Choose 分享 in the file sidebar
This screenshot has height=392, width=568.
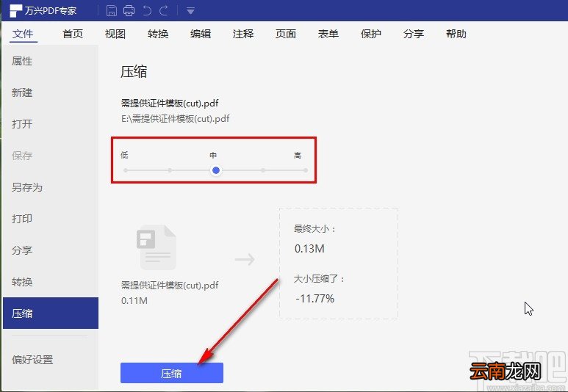[51, 250]
